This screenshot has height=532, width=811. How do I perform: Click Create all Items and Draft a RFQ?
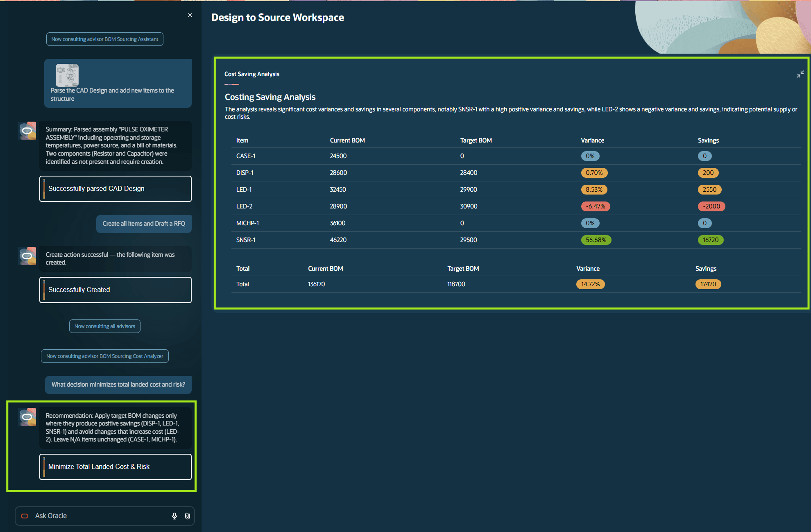click(x=143, y=224)
